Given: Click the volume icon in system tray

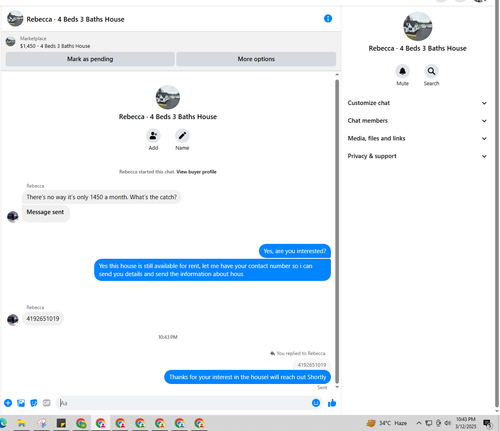Looking at the screenshot, I should tap(447, 423).
